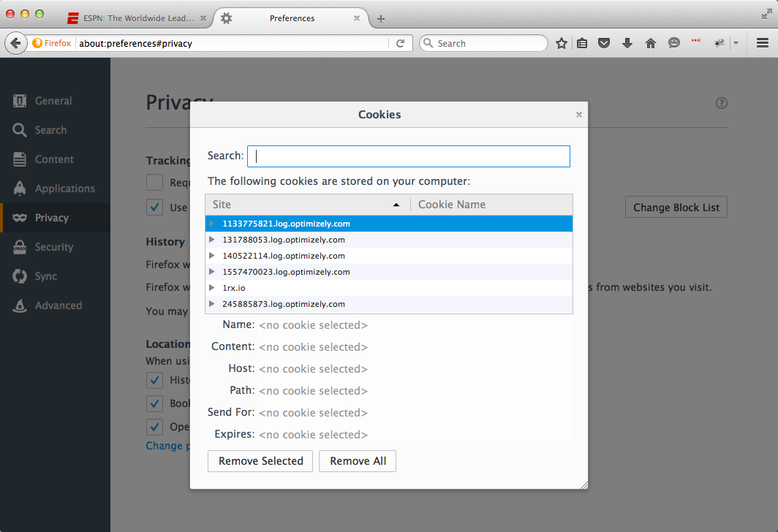Expand the 1557470023.log.optimizely.com row
The height and width of the screenshot is (532, 778).
tap(212, 272)
